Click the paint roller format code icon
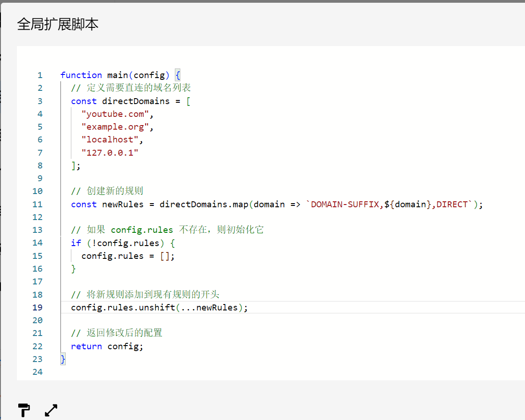This screenshot has width=525, height=420. tap(24, 410)
